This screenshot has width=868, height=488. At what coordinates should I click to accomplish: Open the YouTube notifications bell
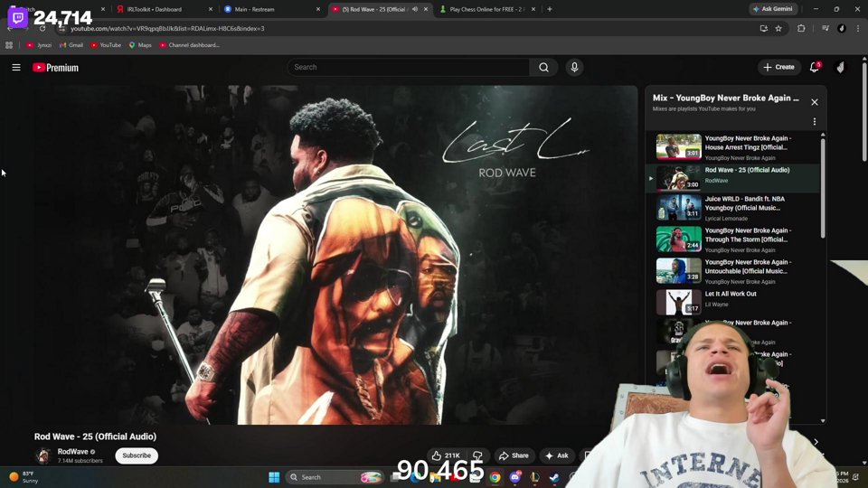[x=815, y=68]
